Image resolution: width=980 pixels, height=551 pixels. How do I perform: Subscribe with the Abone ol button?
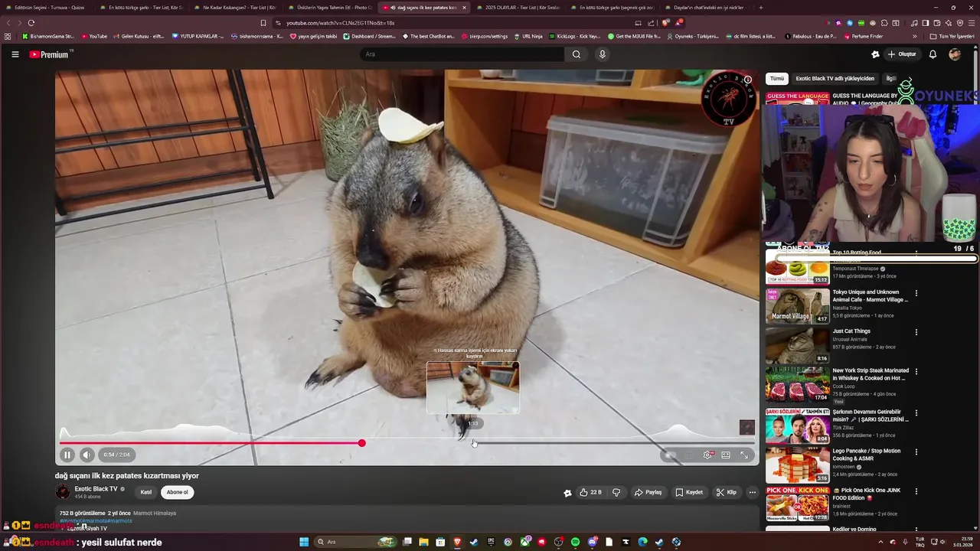pyautogui.click(x=177, y=492)
